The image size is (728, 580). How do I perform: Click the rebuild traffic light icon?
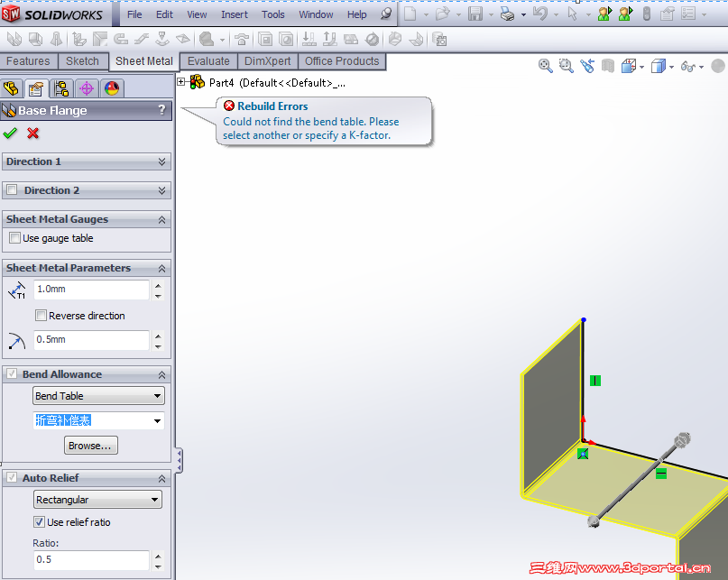point(646,14)
